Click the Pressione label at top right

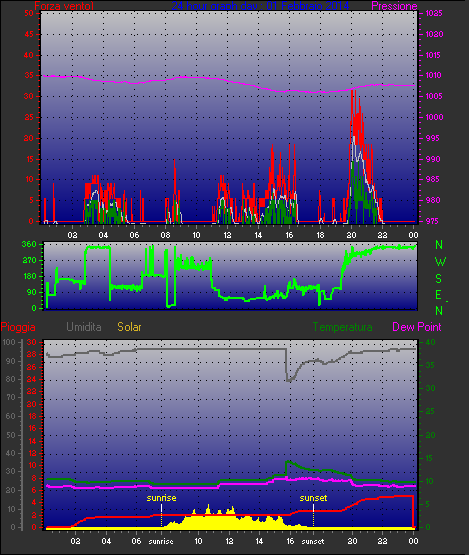point(394,6)
